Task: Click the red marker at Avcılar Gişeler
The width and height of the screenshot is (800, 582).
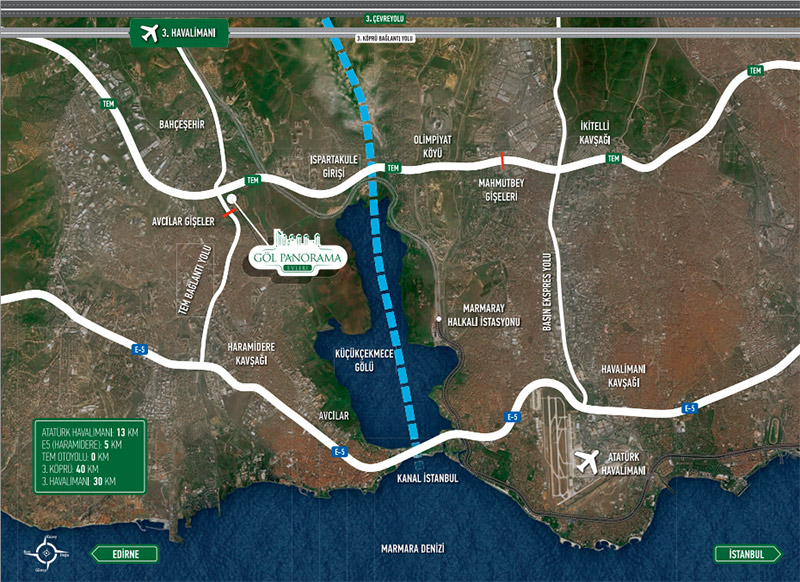Action: 232,213
